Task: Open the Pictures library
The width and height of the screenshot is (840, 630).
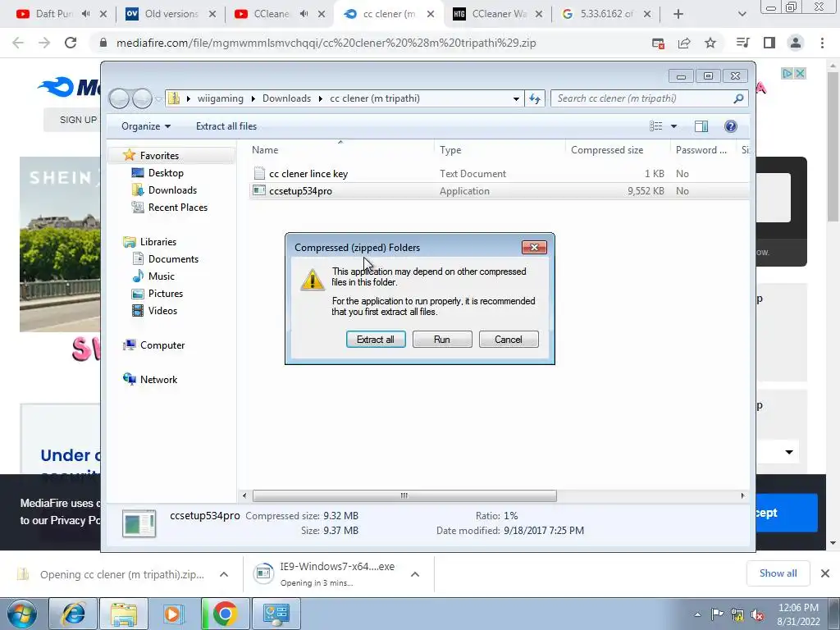Action: pyautogui.click(x=166, y=294)
